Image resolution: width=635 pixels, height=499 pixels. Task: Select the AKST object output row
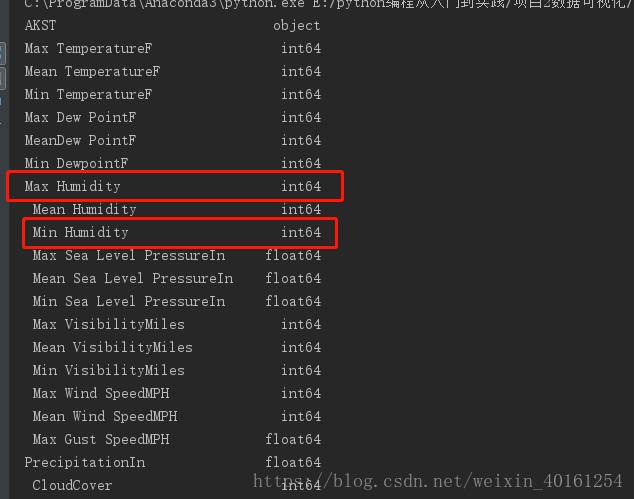(170, 25)
